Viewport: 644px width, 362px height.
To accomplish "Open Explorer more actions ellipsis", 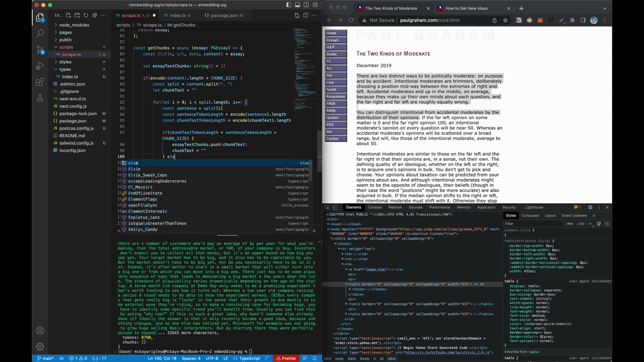I will pyautogui.click(x=104, y=16).
